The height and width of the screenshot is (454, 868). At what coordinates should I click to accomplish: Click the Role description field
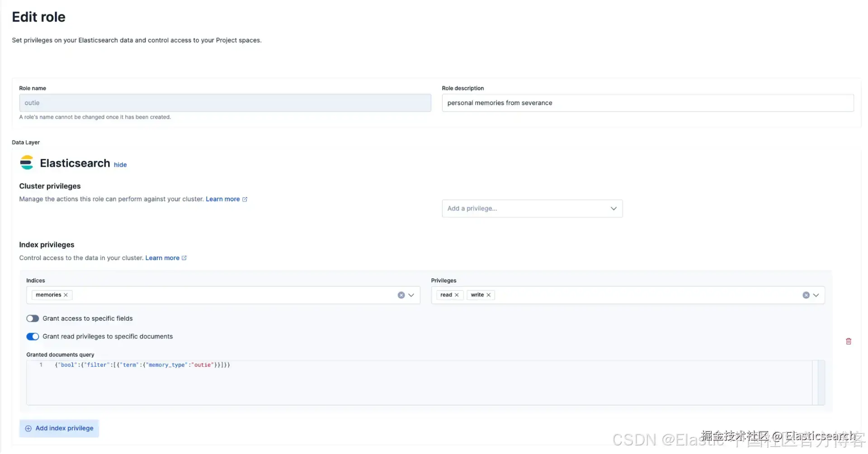(647, 103)
